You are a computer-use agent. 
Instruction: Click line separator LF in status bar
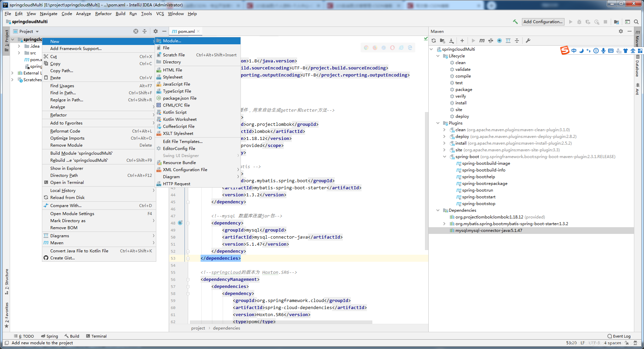pyautogui.click(x=583, y=343)
